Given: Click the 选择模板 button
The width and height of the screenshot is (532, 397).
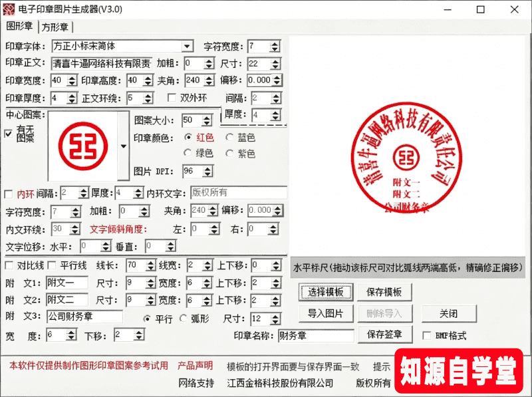Looking at the screenshot, I should tap(326, 292).
